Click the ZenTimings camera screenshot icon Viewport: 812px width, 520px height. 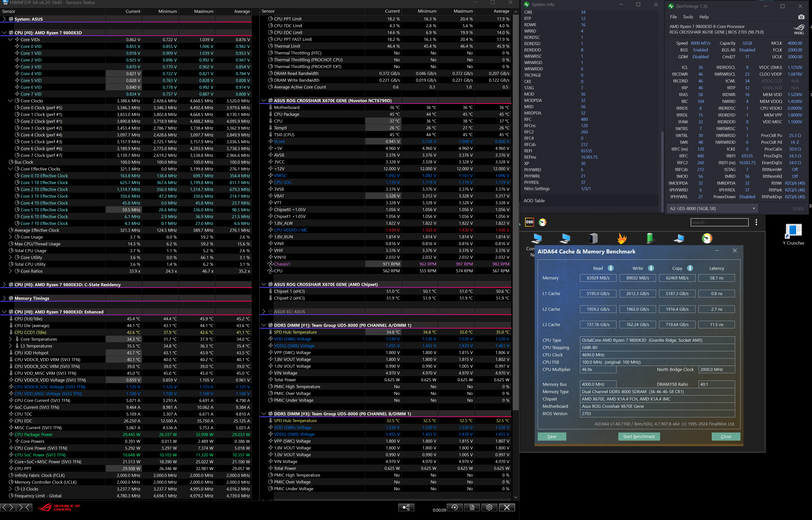tap(801, 17)
